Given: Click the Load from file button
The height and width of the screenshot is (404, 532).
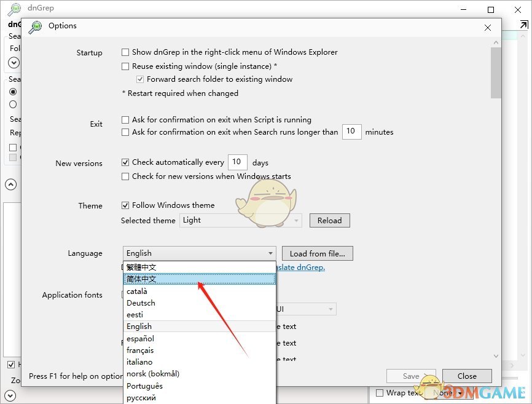Looking at the screenshot, I should tap(317, 253).
